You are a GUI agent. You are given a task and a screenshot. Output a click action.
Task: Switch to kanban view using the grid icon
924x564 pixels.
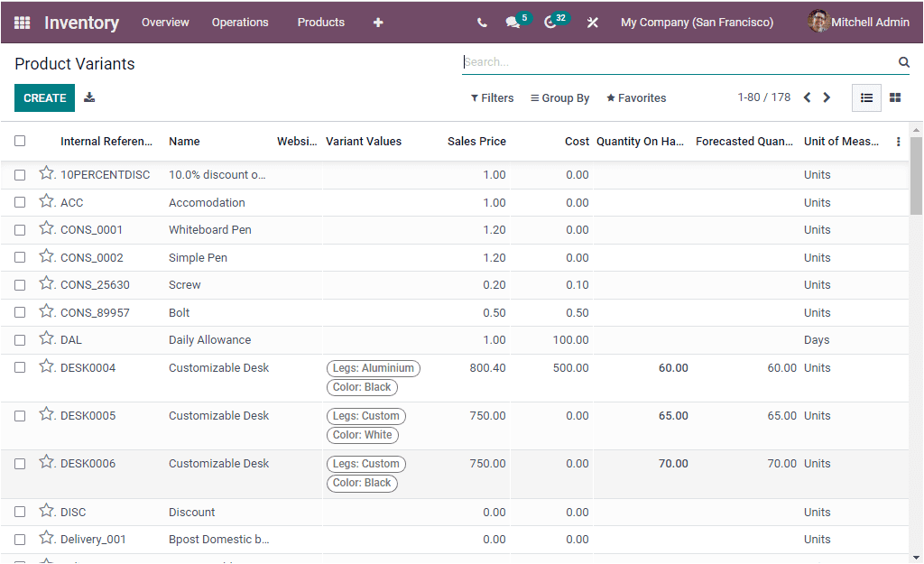pos(894,97)
